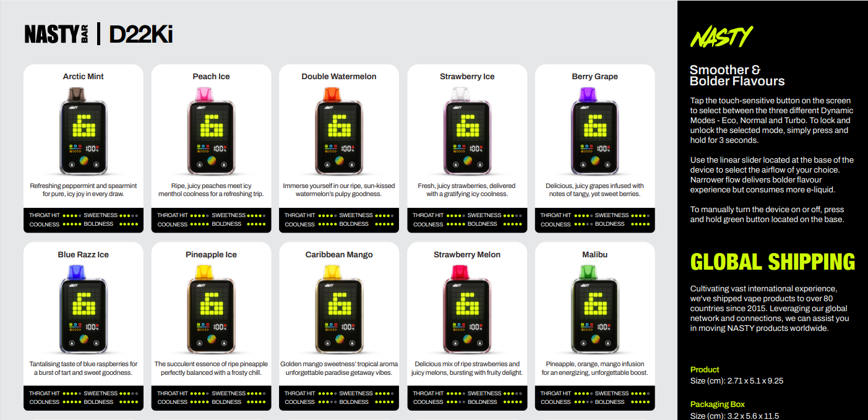Click the 'Caribbean Mango' flavour title
This screenshot has width=868, height=420.
coord(339,255)
